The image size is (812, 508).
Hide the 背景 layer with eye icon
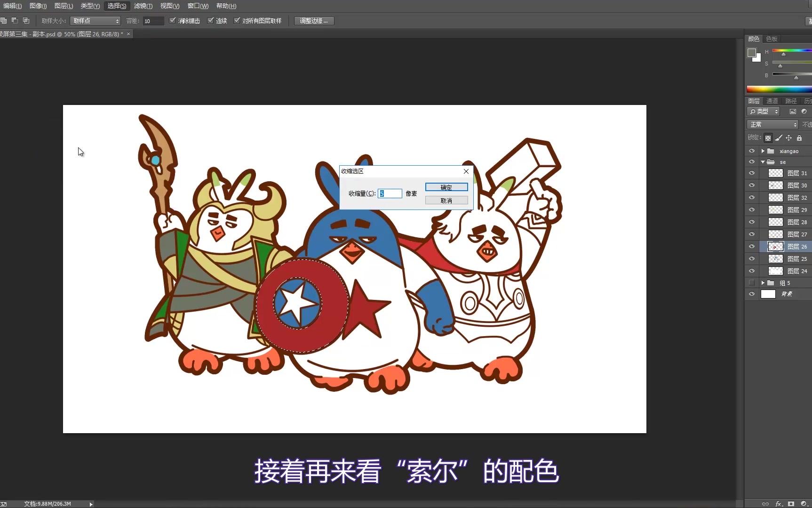[752, 294]
